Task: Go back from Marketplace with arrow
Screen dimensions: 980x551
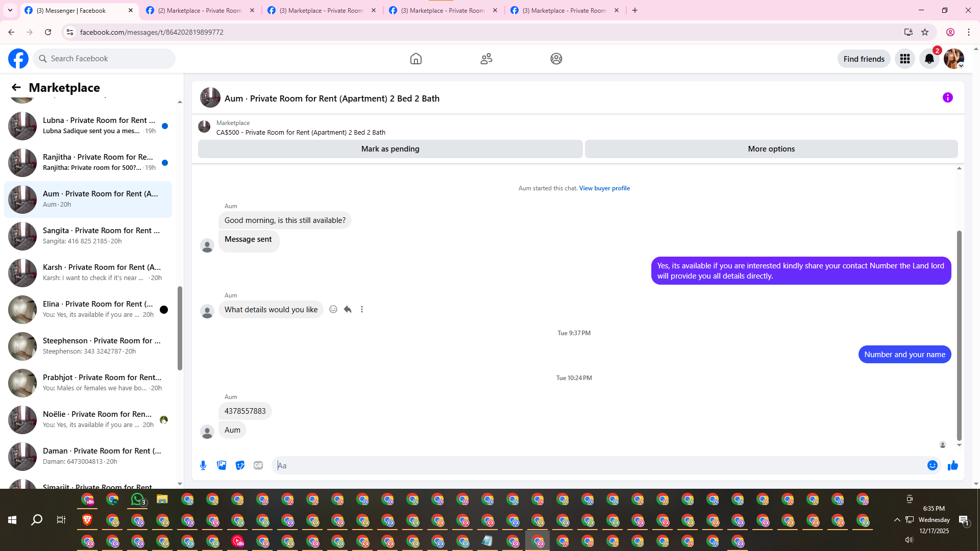Action: 16,87
